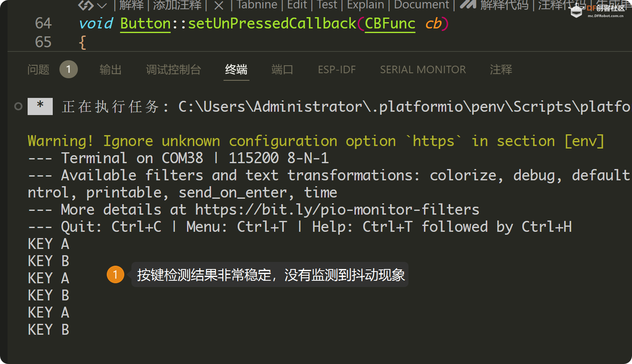Switch to the 输出 output tab
The width and height of the screenshot is (632, 364).
(110, 69)
